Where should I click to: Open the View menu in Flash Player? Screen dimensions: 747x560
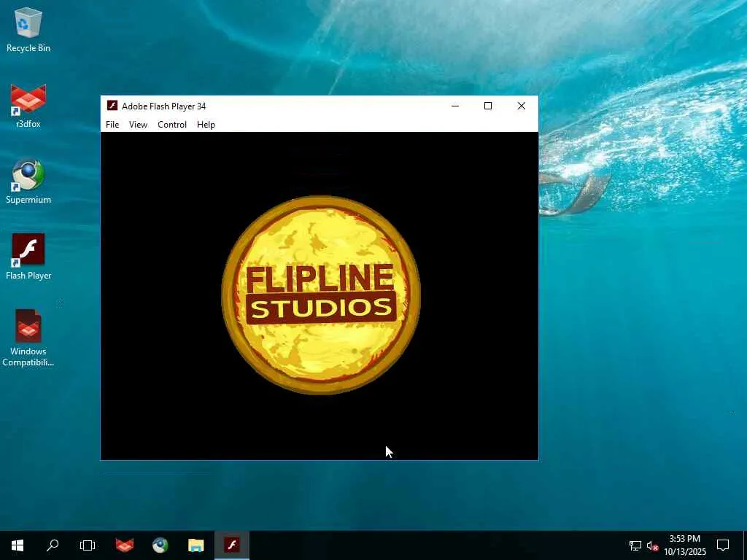(x=138, y=124)
